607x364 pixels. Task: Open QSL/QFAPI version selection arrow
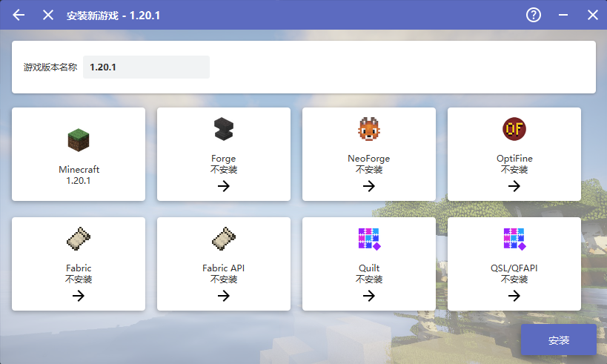pos(514,296)
